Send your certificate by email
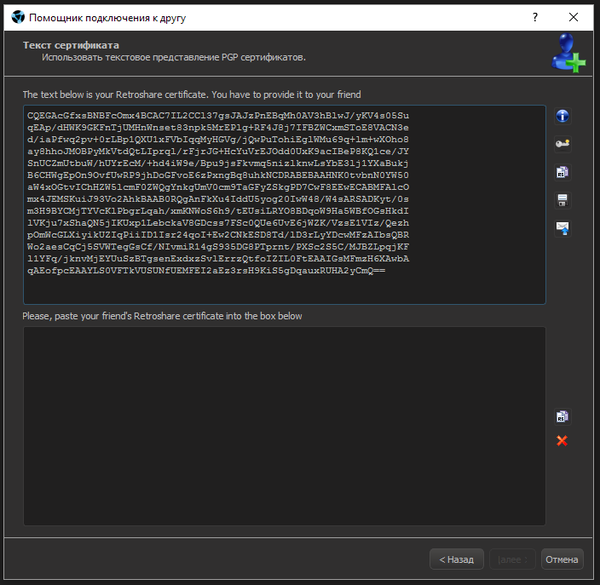 point(562,228)
